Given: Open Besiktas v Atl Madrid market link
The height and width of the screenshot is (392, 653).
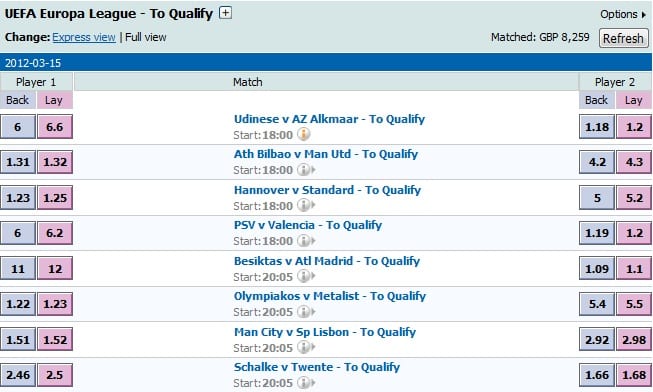Looking at the screenshot, I should [327, 261].
